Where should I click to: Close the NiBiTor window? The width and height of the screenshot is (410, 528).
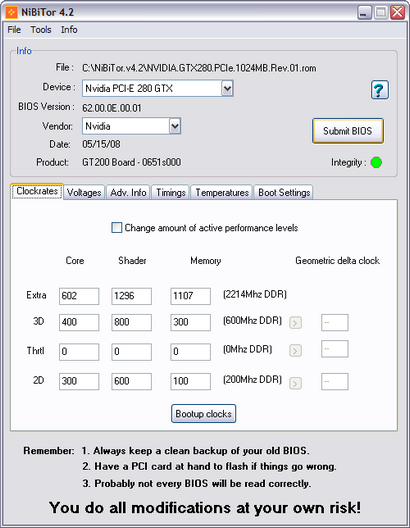[x=398, y=12]
